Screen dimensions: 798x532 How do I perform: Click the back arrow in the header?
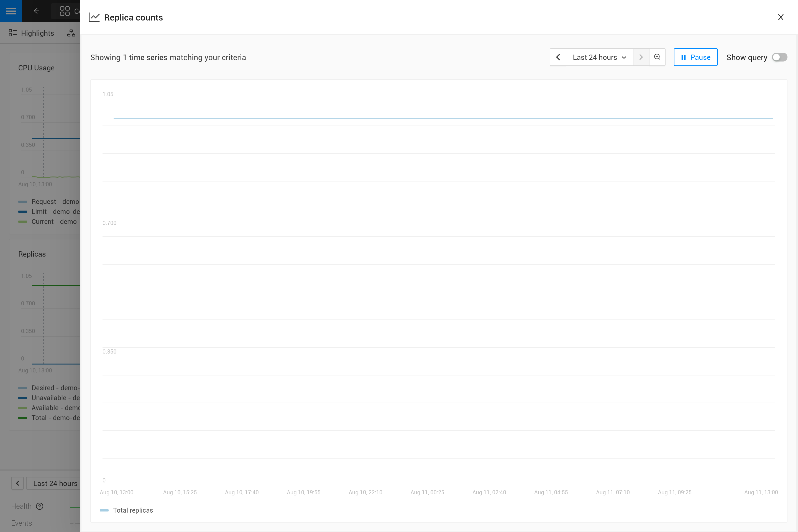[36, 11]
